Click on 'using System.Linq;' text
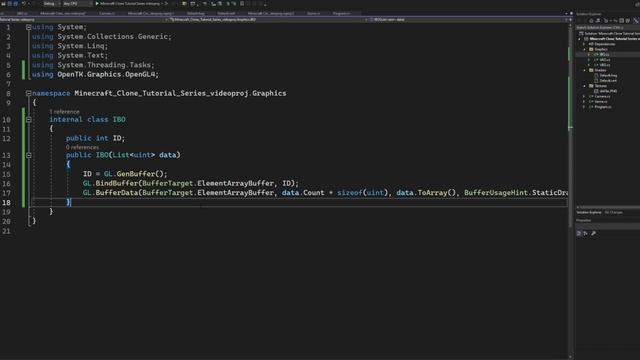This screenshot has width=640, height=360. click(70, 46)
